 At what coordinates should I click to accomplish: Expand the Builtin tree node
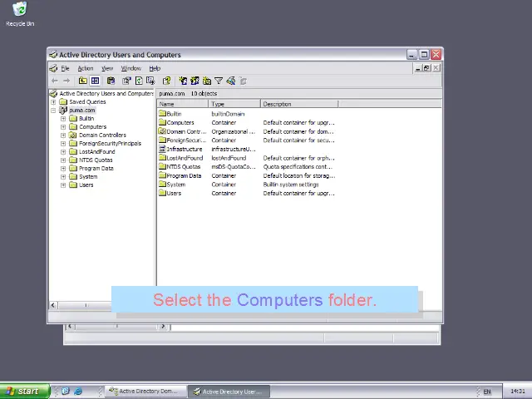pyautogui.click(x=63, y=118)
